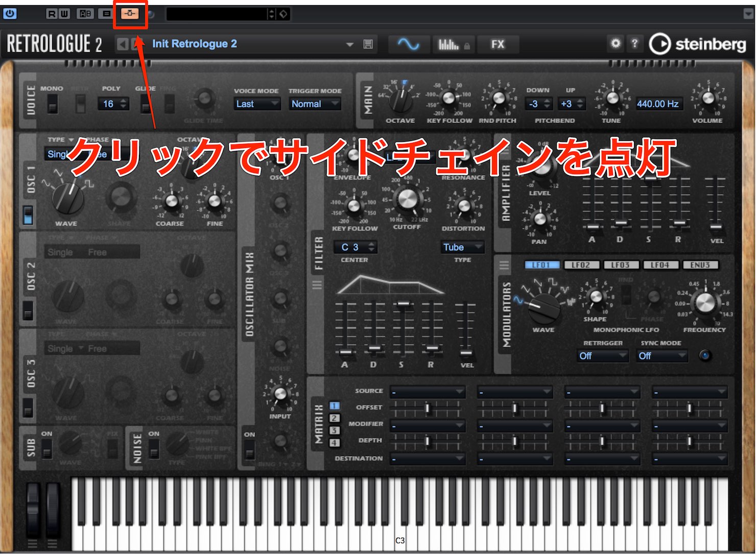Toggle the ring modulation ON switch
The width and height of the screenshot is (756, 554).
click(x=249, y=450)
